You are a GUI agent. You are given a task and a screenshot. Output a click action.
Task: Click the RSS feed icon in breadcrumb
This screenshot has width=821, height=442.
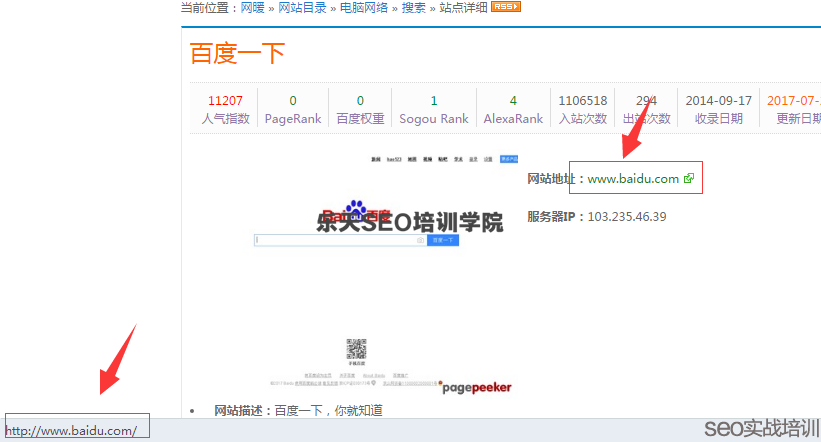[505, 7]
